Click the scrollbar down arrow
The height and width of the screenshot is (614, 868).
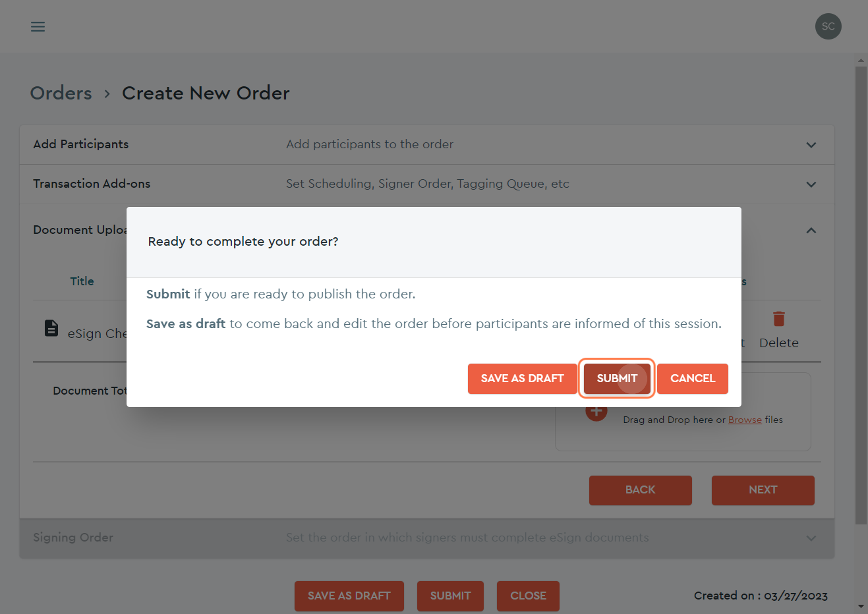coord(861,607)
